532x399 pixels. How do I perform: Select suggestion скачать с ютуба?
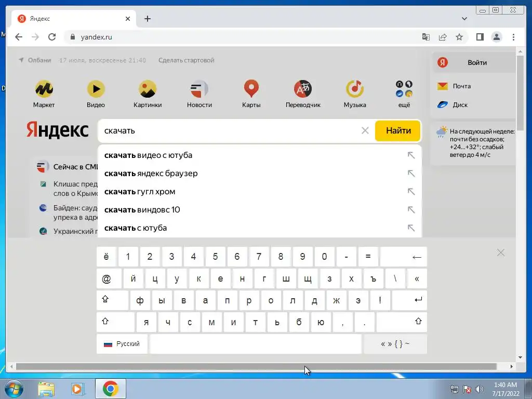(260, 228)
